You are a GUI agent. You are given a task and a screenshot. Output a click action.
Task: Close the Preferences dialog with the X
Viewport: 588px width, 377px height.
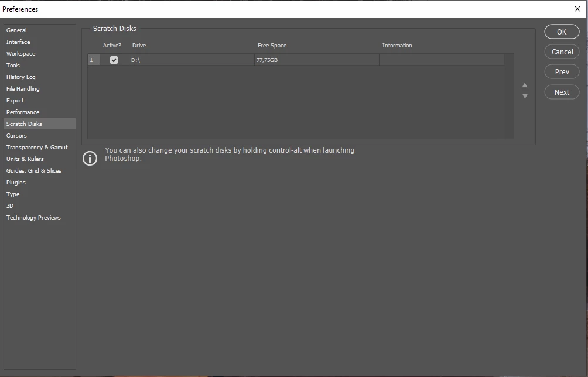(577, 9)
